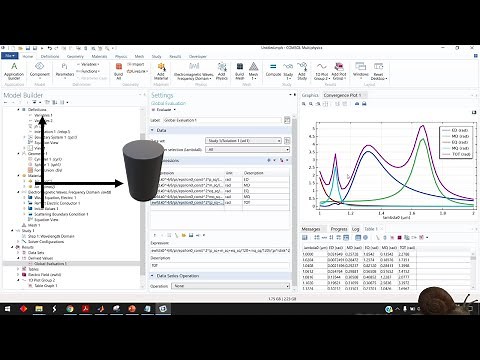
Task: Open the Windows Start menu
Action: [7, 309]
